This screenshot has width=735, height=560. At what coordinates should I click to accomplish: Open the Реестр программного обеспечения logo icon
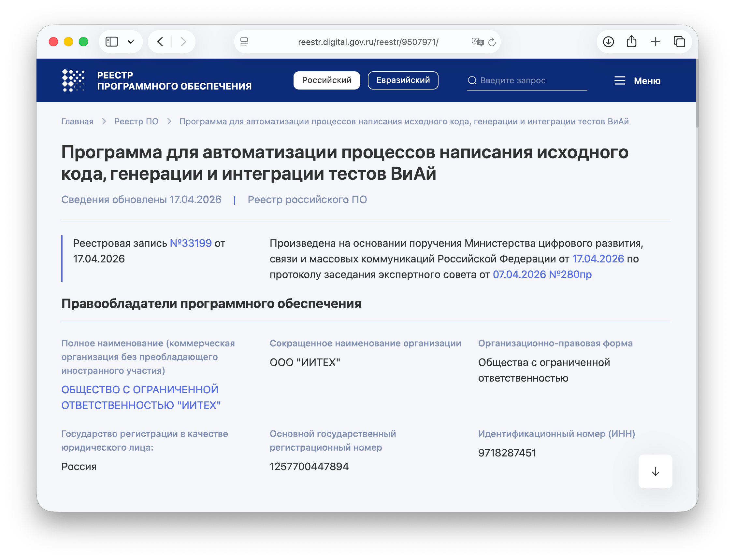(x=74, y=80)
